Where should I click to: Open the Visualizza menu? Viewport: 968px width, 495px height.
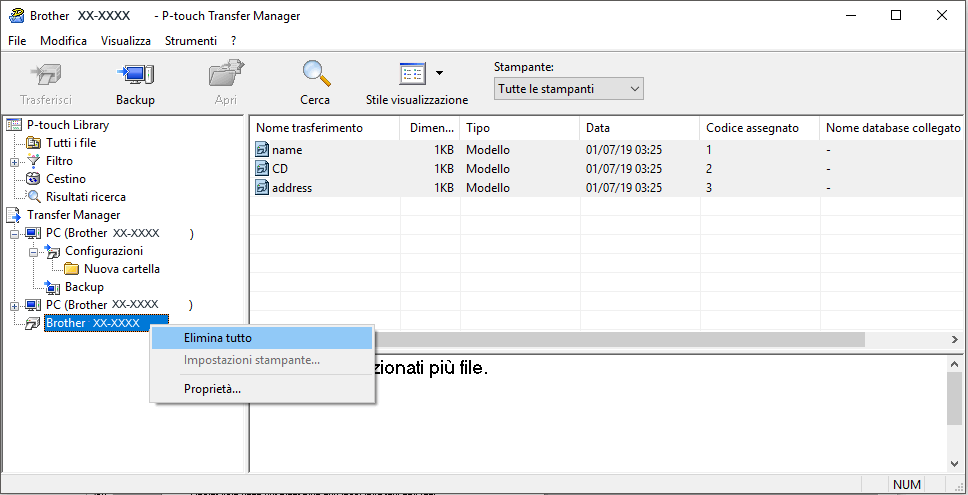(x=126, y=41)
